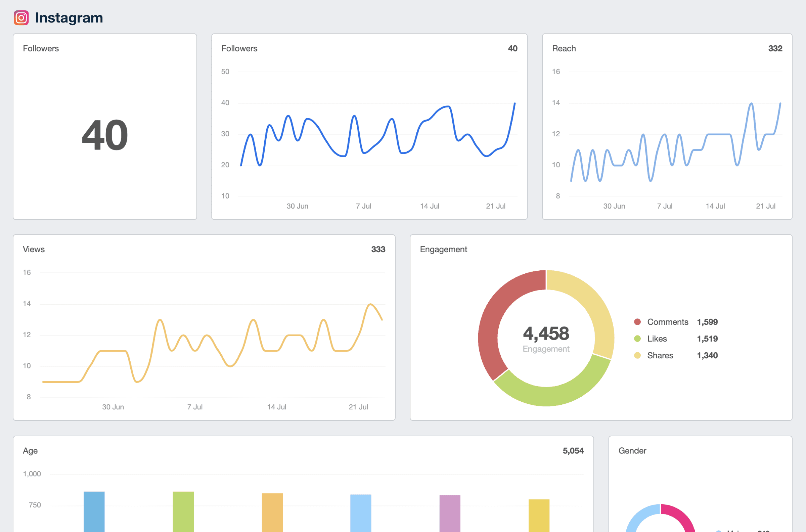
Task: Click the Instagram logo icon
Action: tap(21, 18)
